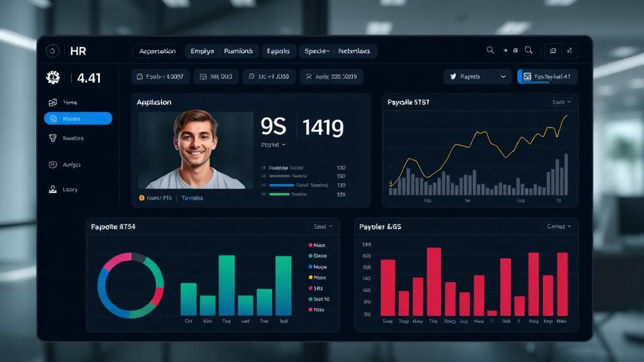Open the dropdown in the line chart panel header
The height and width of the screenshot is (362, 644).
561,102
